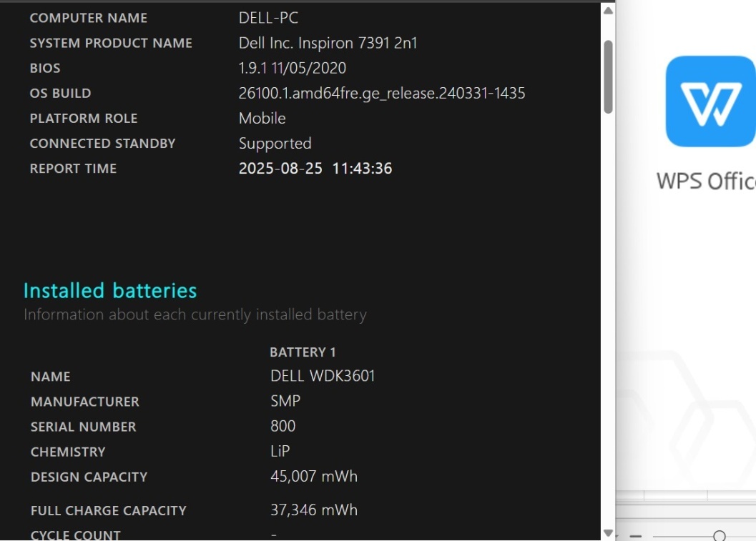
Task: Click the 'Mobile' platform role value
Action: click(x=262, y=118)
